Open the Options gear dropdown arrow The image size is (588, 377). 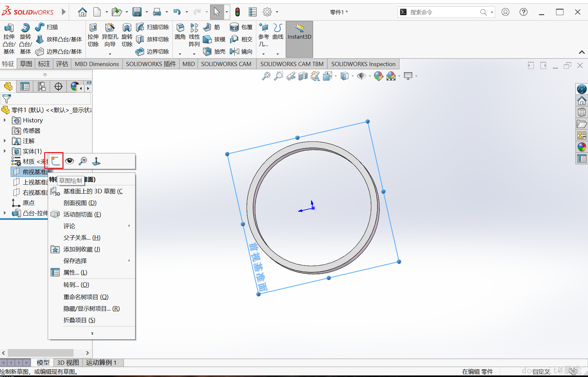(x=277, y=12)
